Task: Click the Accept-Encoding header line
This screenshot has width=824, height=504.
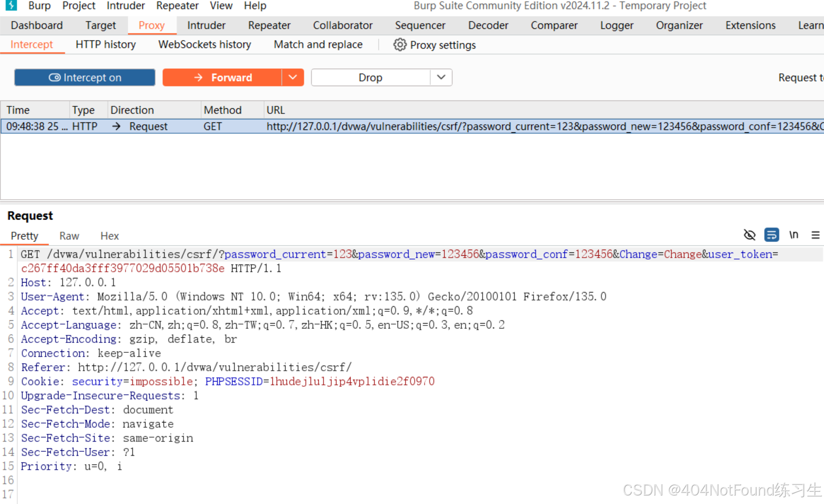Action: 129,339
